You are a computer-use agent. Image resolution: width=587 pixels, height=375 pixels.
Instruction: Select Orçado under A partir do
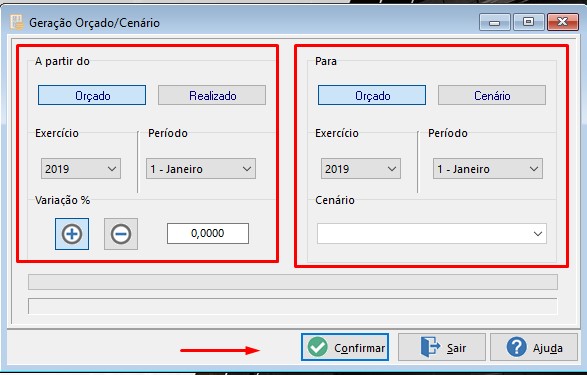click(92, 95)
